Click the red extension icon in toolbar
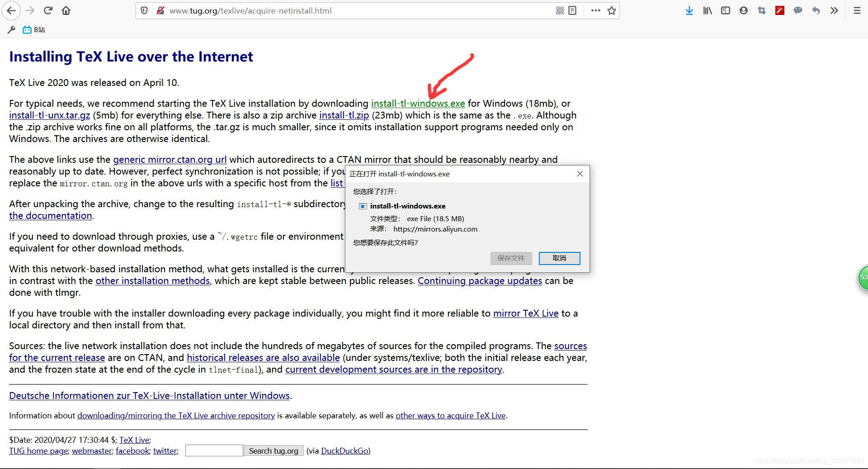The height and width of the screenshot is (469, 868). [x=780, y=10]
